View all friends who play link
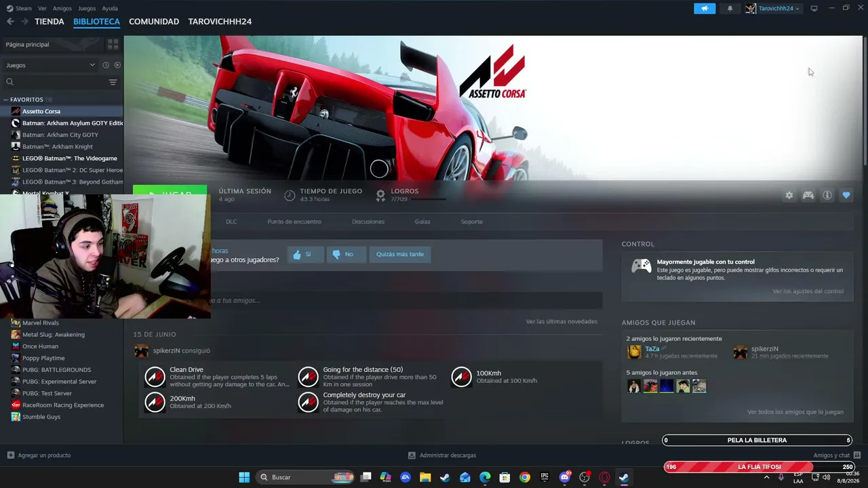This screenshot has width=868, height=488. click(x=795, y=412)
